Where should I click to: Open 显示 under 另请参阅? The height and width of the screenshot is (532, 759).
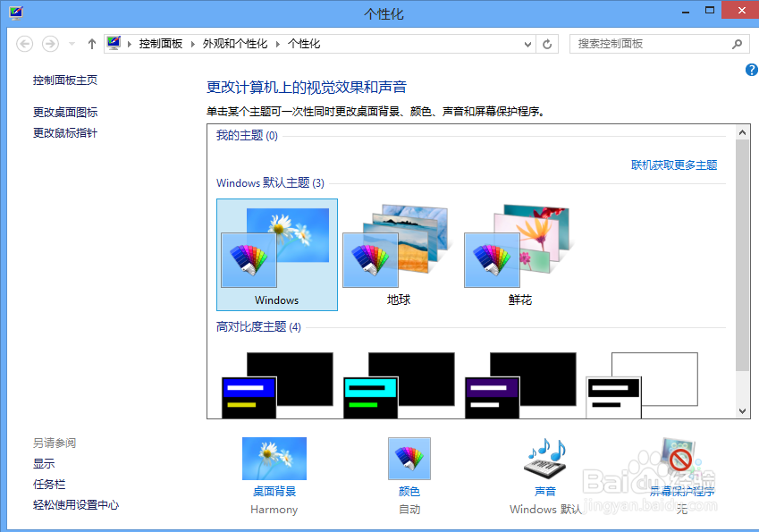[x=44, y=463]
